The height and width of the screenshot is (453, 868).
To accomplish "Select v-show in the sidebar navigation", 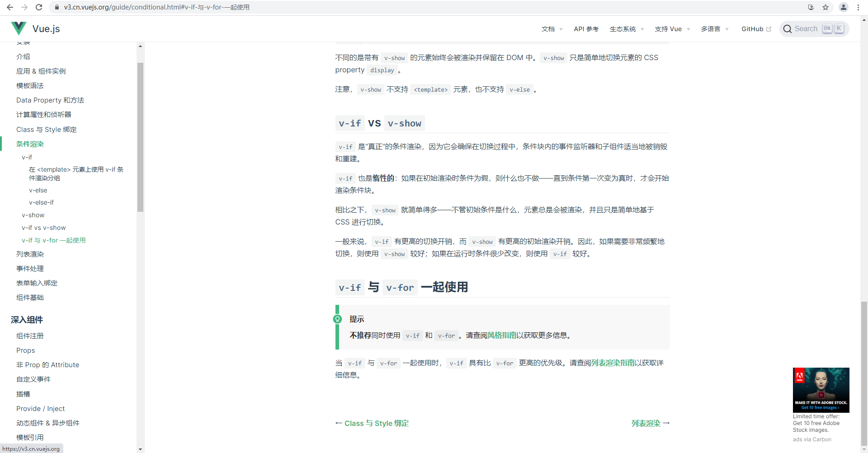I will [33, 215].
